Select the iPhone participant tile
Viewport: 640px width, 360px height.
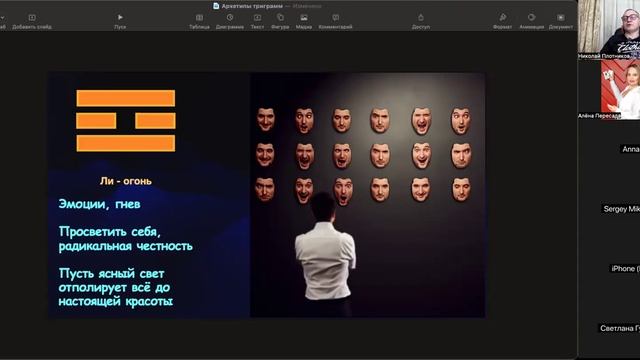[609, 269]
